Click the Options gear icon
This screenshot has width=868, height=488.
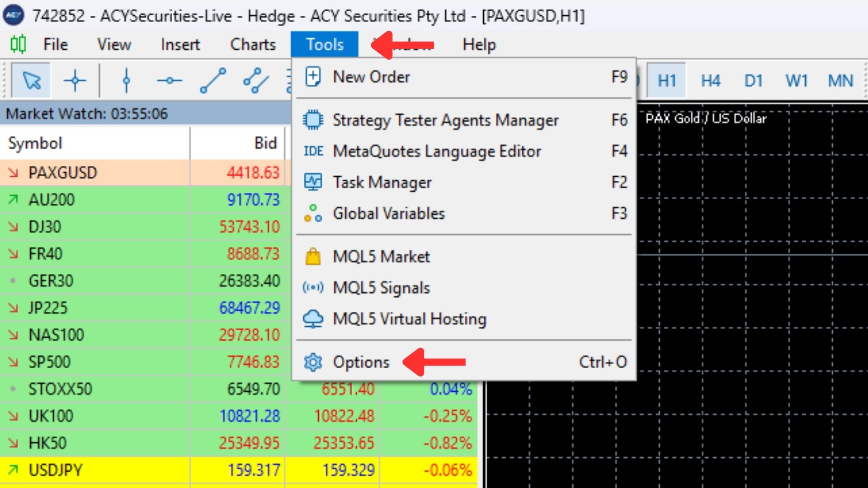pos(313,362)
